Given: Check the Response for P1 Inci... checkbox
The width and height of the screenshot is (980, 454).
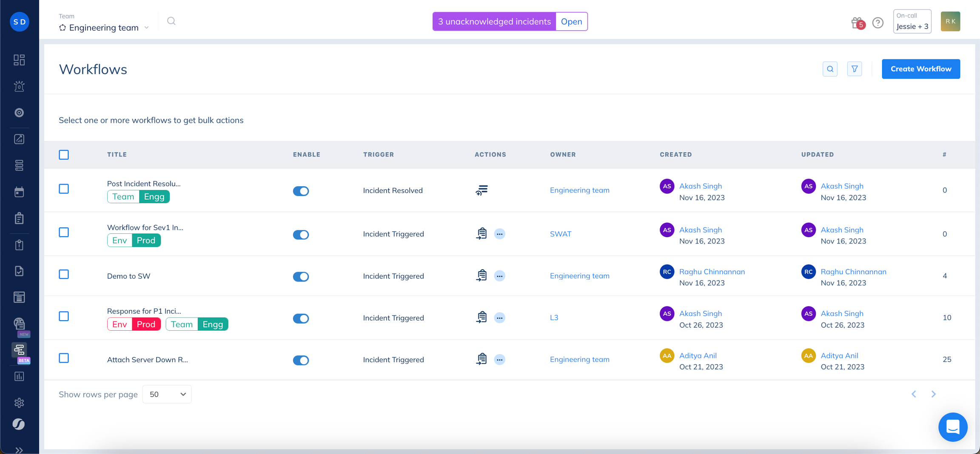Looking at the screenshot, I should [x=64, y=316].
